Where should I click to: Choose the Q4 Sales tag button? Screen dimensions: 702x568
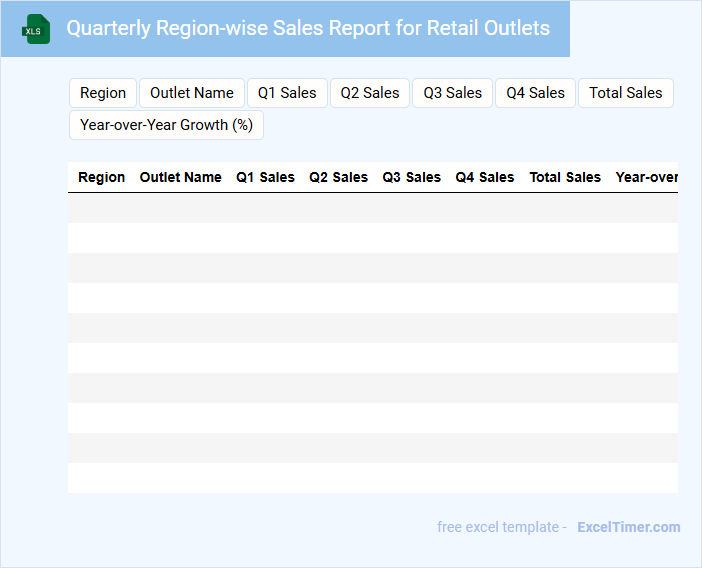[535, 93]
